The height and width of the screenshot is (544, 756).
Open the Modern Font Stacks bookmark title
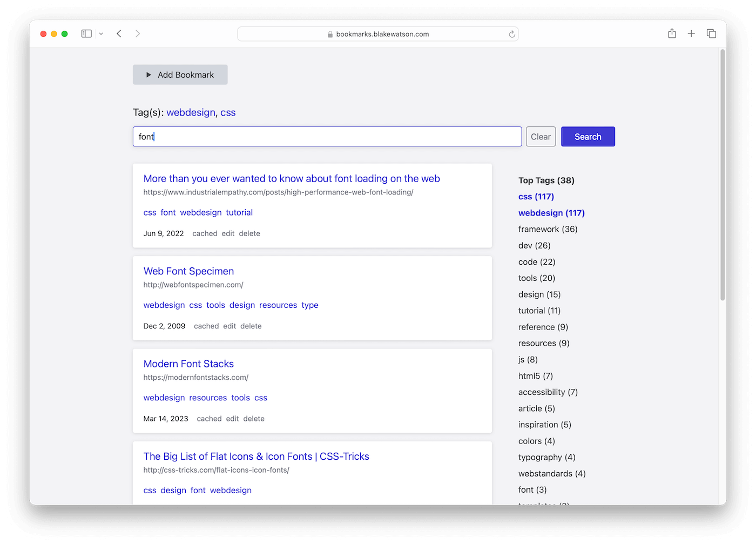click(x=188, y=364)
